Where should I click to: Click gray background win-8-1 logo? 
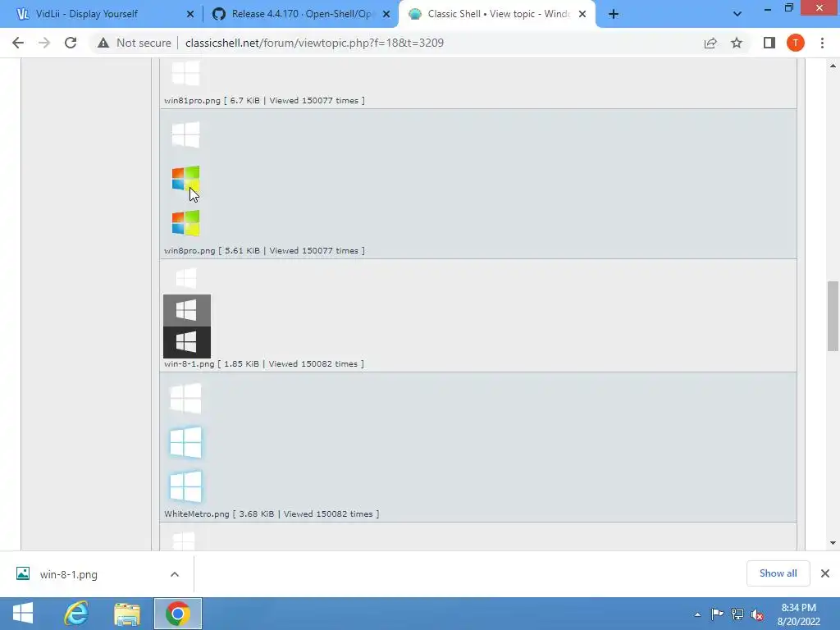(x=187, y=310)
